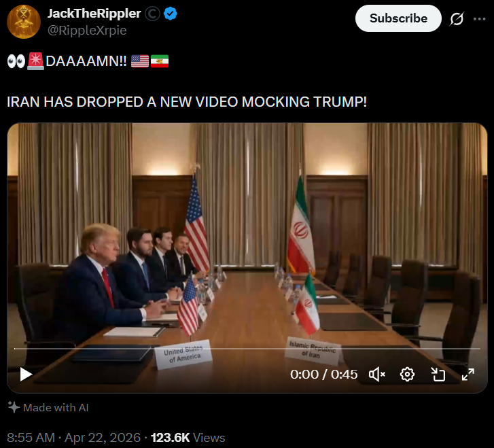Open the 8:55 AM Apr 22, 2026 timestamp
This screenshot has height=448, width=494.
pyautogui.click(x=73, y=438)
